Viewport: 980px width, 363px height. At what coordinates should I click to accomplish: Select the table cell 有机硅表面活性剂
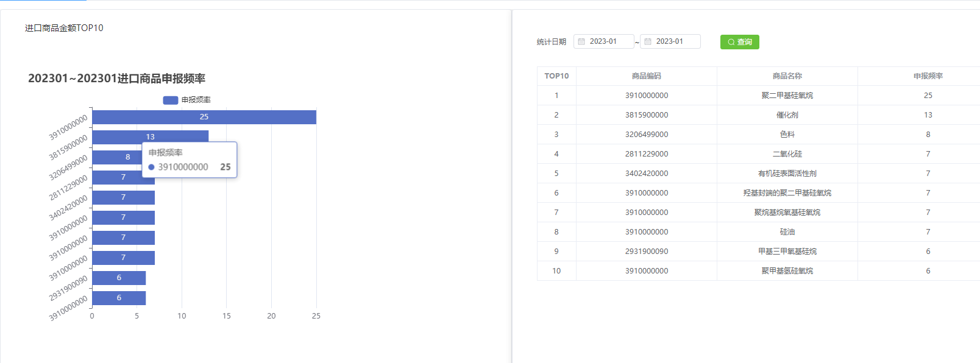(x=787, y=174)
